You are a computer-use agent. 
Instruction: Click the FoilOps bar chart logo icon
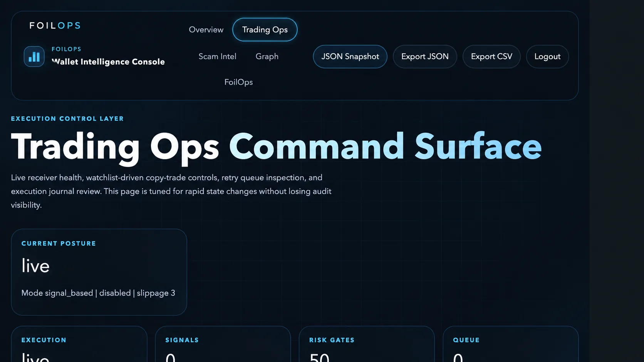(x=34, y=57)
